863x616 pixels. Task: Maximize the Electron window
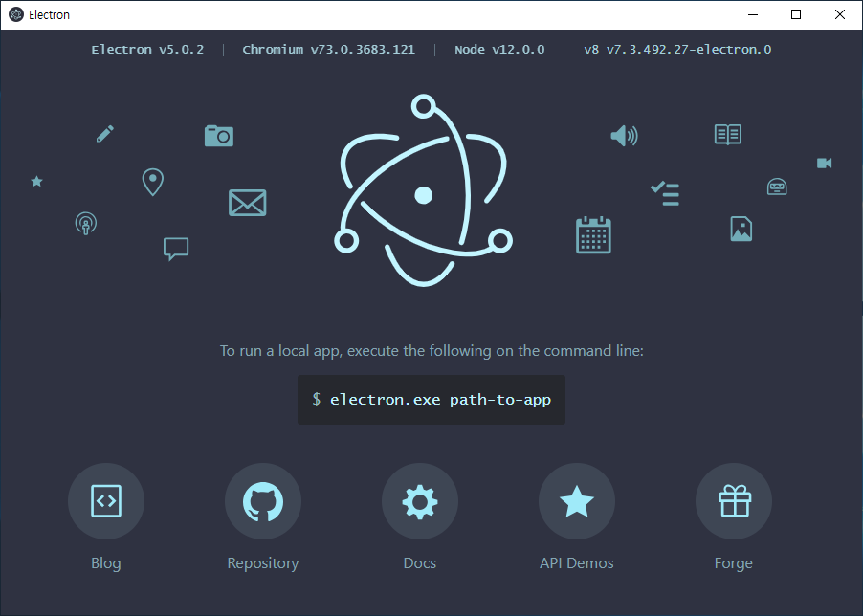point(796,15)
